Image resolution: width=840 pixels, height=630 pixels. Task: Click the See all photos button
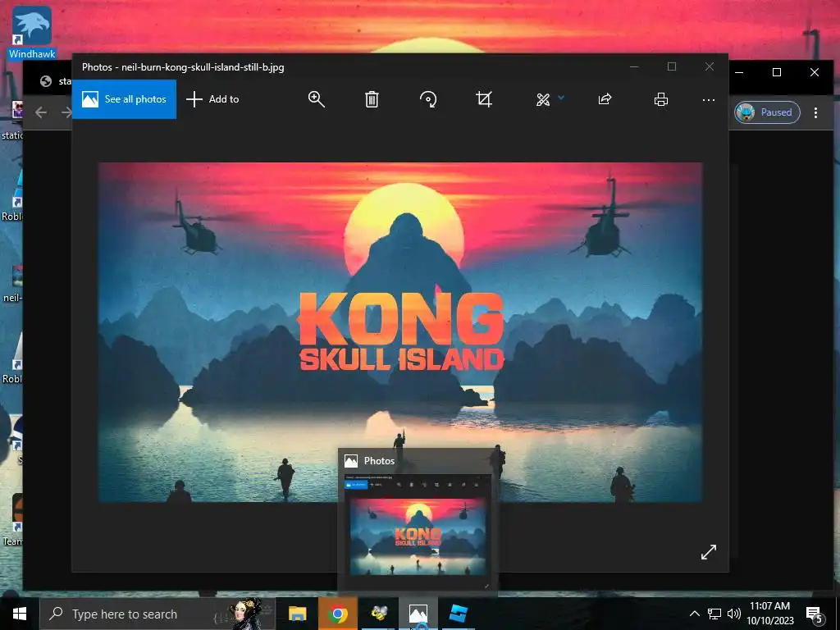(125, 99)
